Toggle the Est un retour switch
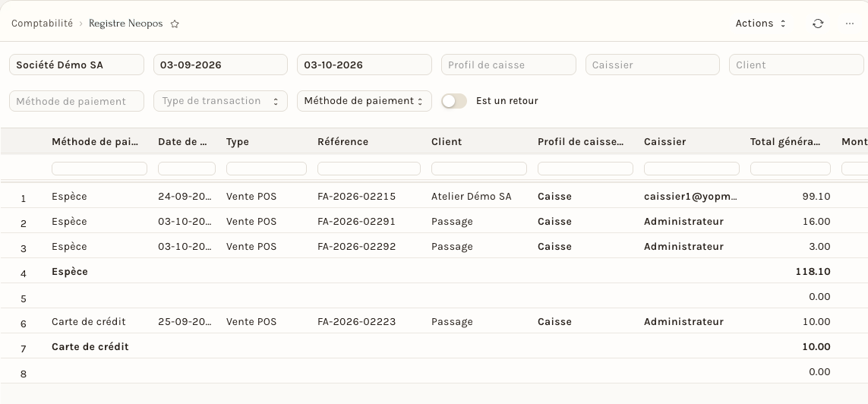The image size is (868, 404). coord(454,101)
